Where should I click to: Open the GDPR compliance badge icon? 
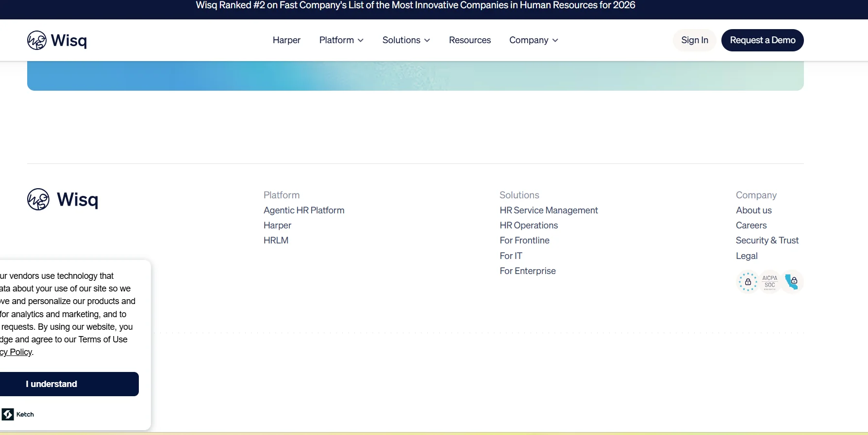748,282
